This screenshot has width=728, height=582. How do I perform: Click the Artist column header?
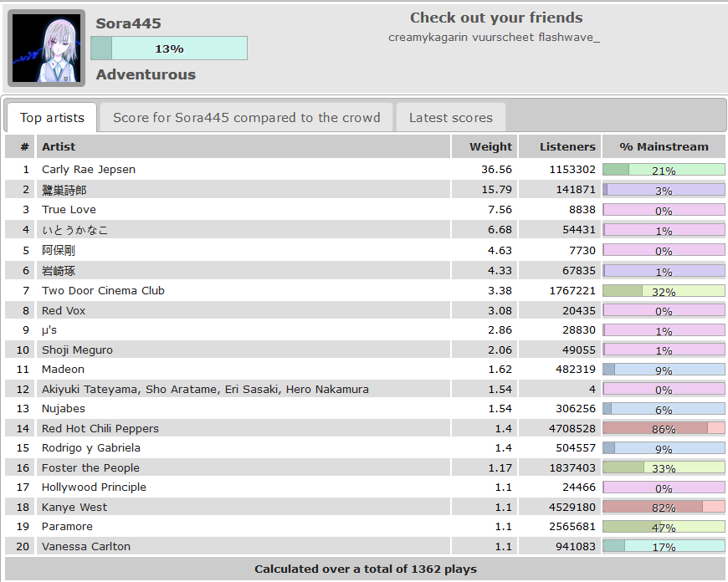(x=244, y=146)
